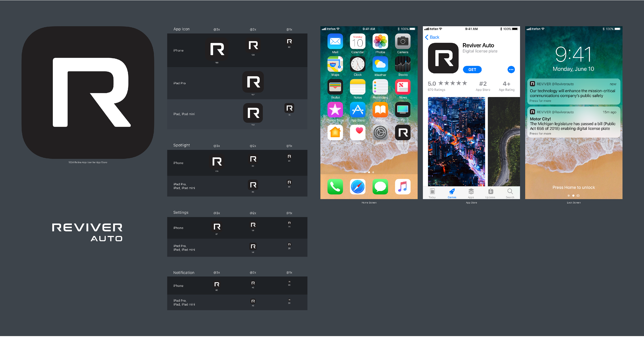Open the blue three-dots more options button
The width and height of the screenshot is (644, 362).
coord(511,70)
